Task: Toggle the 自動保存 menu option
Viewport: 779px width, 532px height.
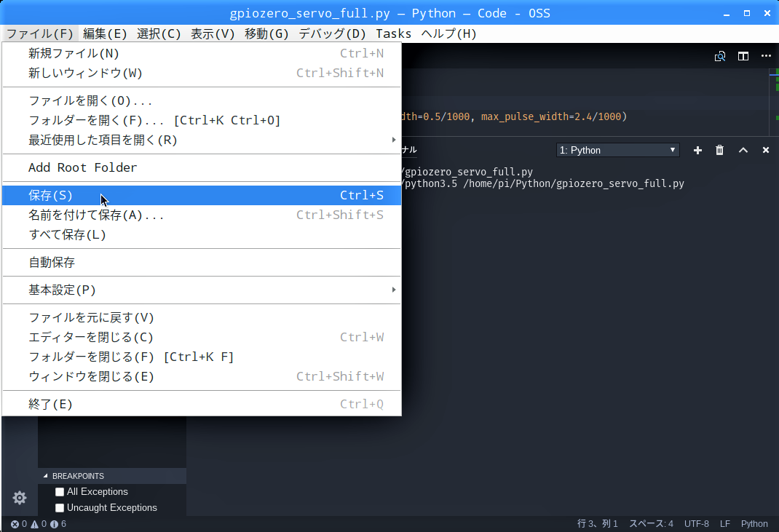Action: [201, 262]
